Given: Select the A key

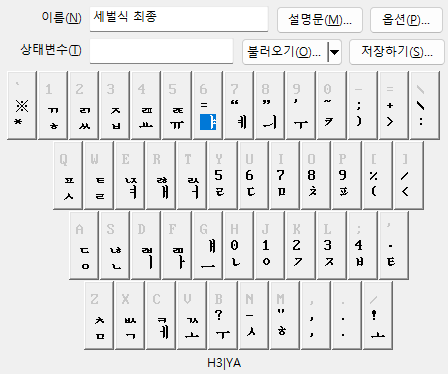Looking at the screenshot, I should tap(84, 245).
